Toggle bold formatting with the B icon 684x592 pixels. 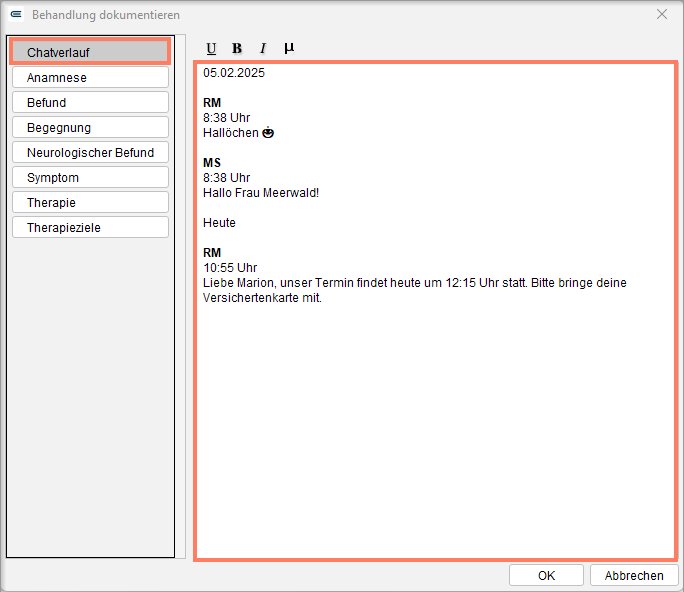coord(237,48)
